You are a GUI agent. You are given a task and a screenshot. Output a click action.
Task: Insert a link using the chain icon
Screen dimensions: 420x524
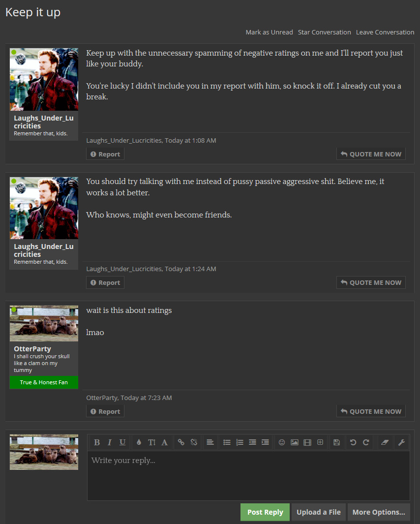[181, 442]
